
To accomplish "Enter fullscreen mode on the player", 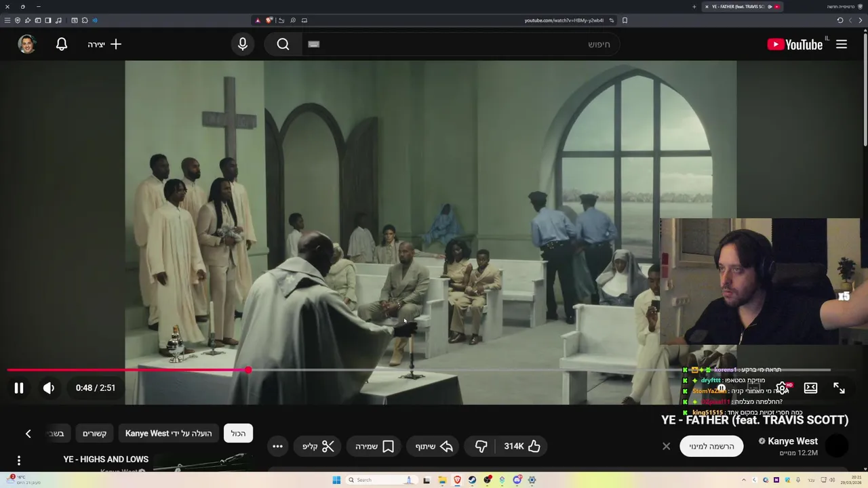I will 839,388.
